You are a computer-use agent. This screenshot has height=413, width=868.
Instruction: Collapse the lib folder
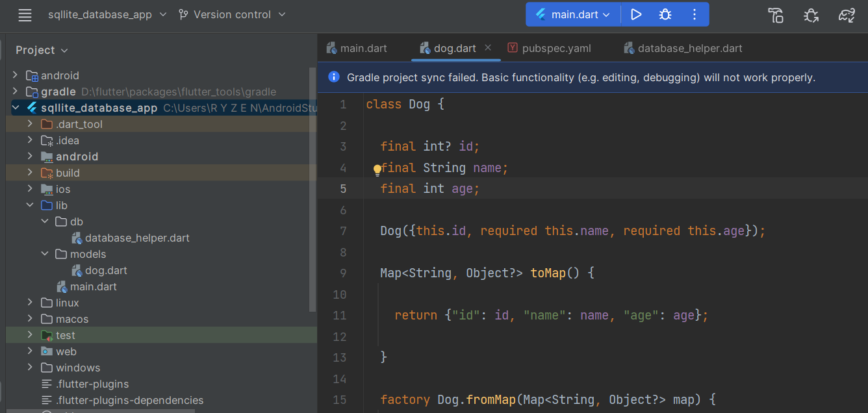[x=30, y=205]
